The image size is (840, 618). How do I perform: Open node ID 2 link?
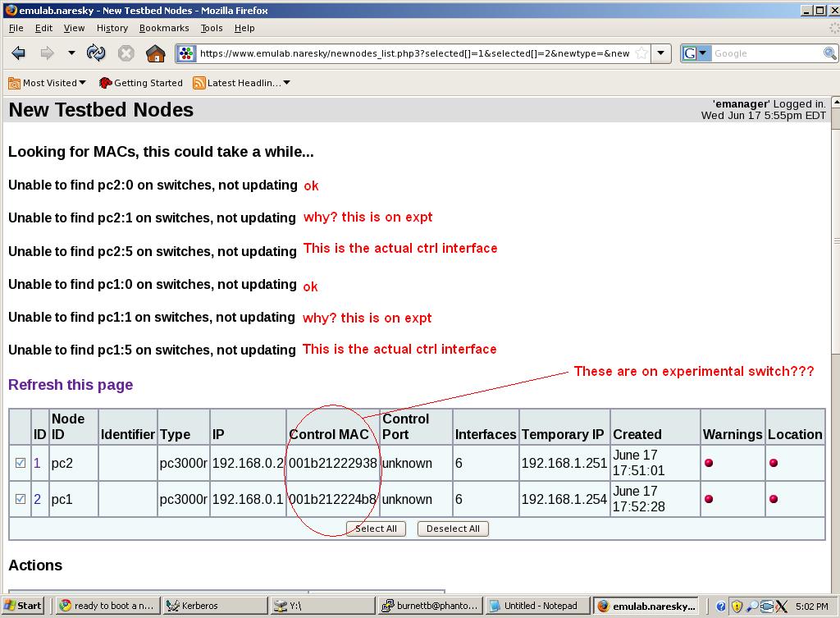tap(37, 499)
